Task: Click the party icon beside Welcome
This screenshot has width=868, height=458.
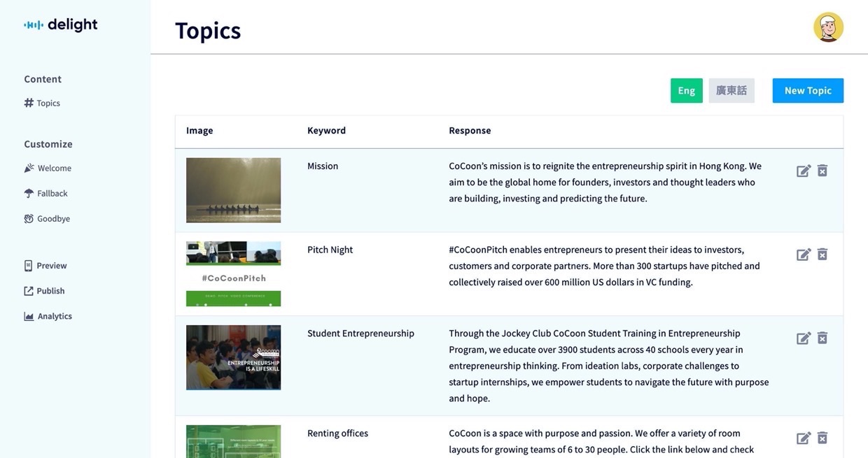Action: click(x=29, y=168)
